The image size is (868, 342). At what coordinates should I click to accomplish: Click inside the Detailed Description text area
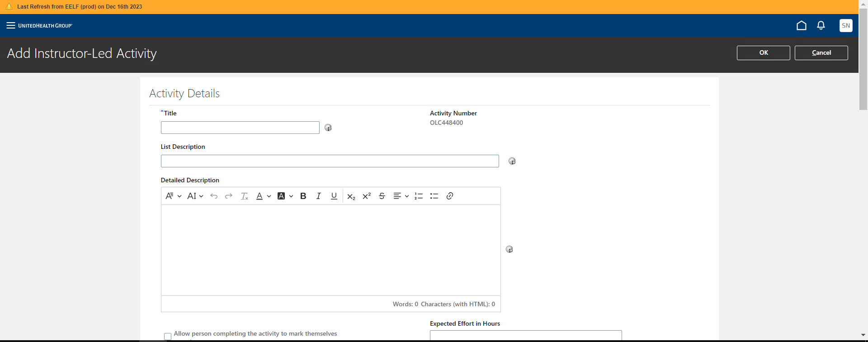[331, 250]
